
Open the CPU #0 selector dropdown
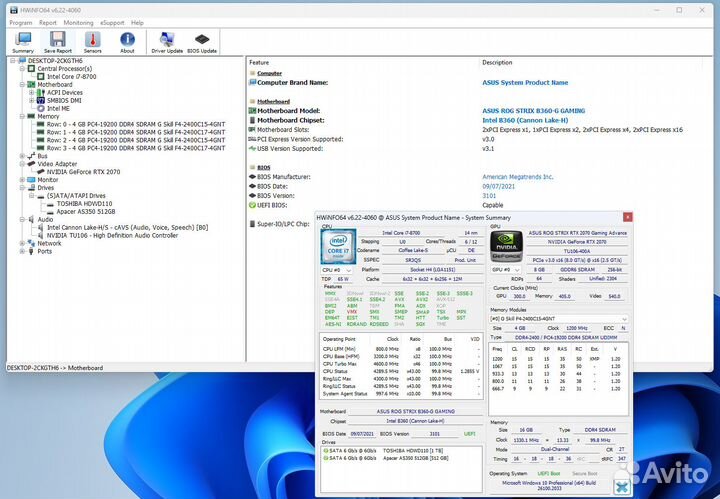tap(337, 270)
